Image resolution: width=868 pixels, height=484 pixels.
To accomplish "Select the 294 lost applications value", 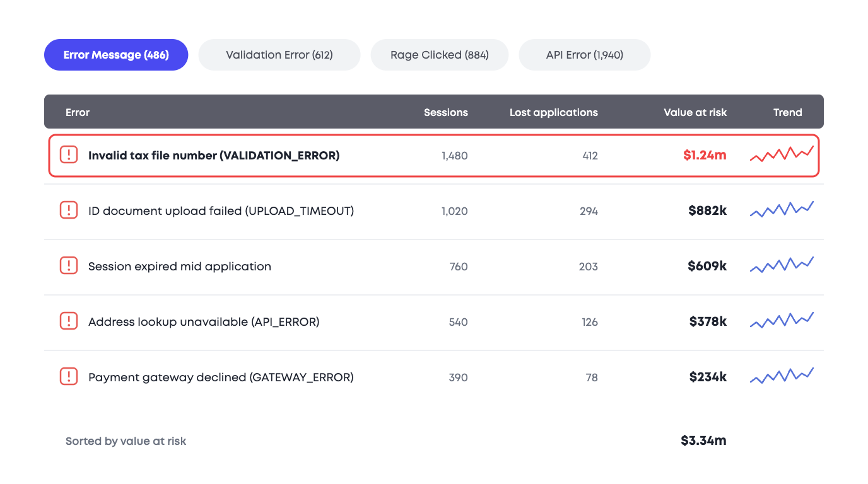I will [x=589, y=210].
